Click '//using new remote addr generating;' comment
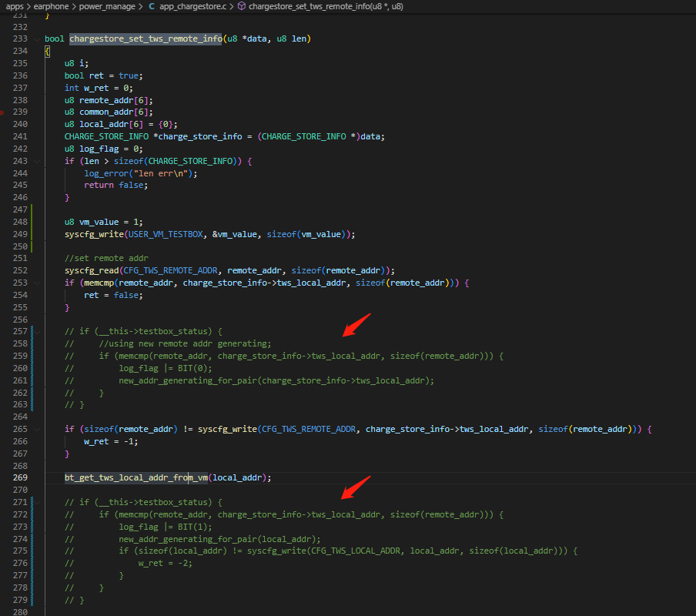The width and height of the screenshot is (696, 616). click(x=185, y=344)
